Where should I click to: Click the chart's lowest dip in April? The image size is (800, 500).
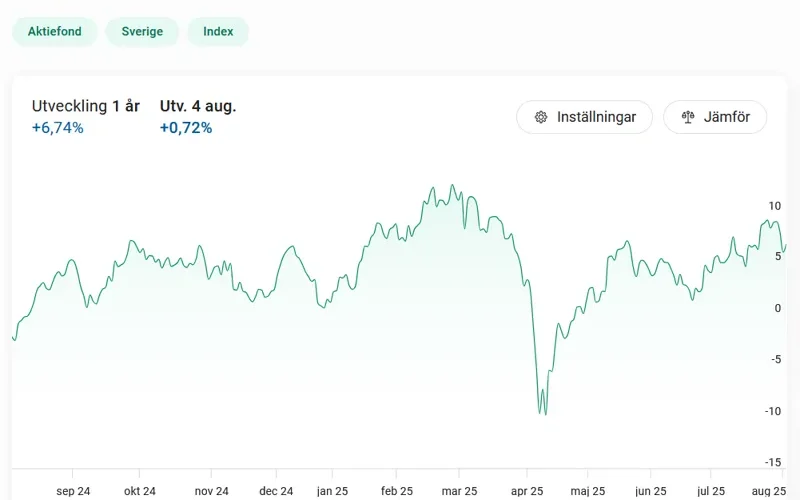(544, 413)
